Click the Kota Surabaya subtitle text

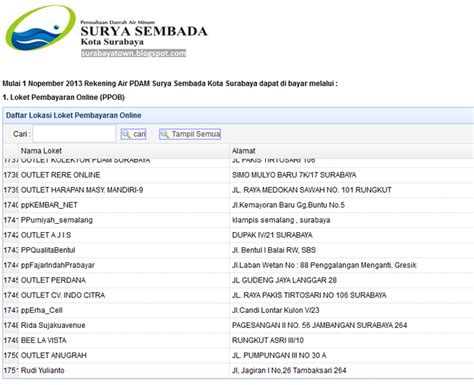112,42
